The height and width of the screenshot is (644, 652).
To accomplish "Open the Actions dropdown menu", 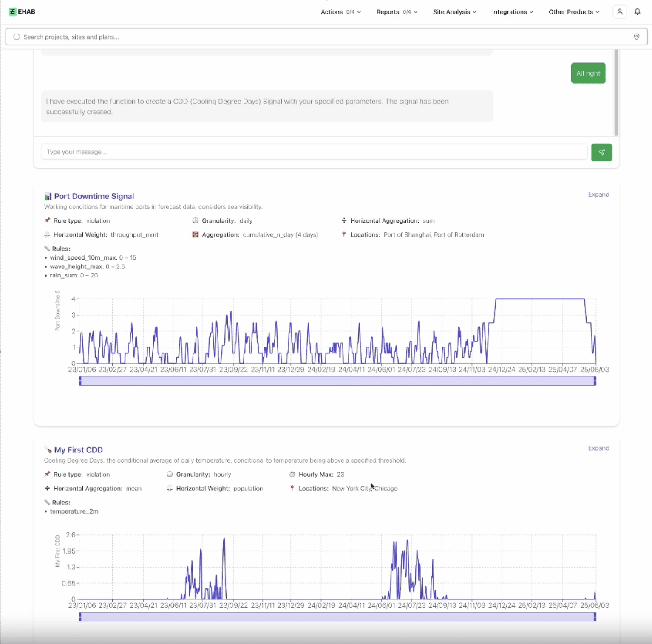I will tap(340, 12).
